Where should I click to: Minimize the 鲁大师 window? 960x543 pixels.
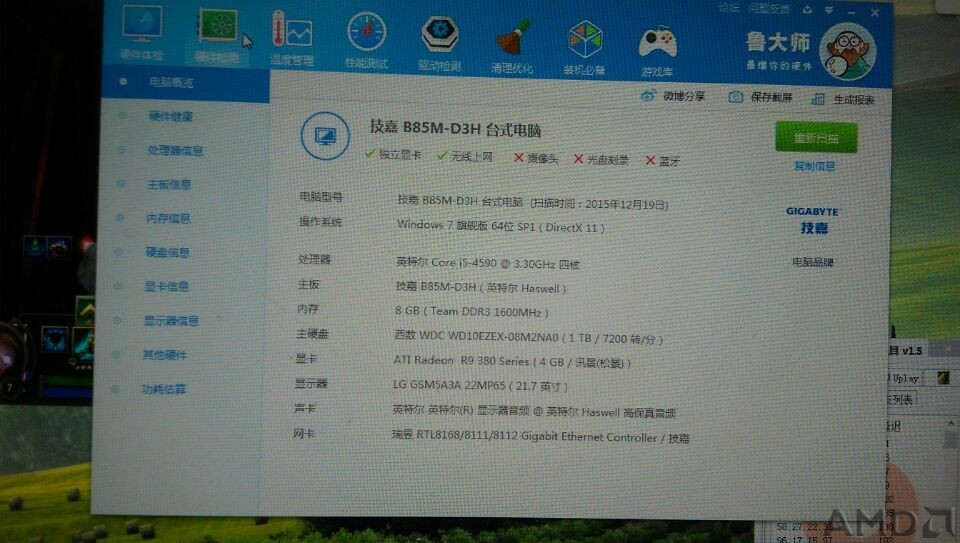(x=852, y=12)
